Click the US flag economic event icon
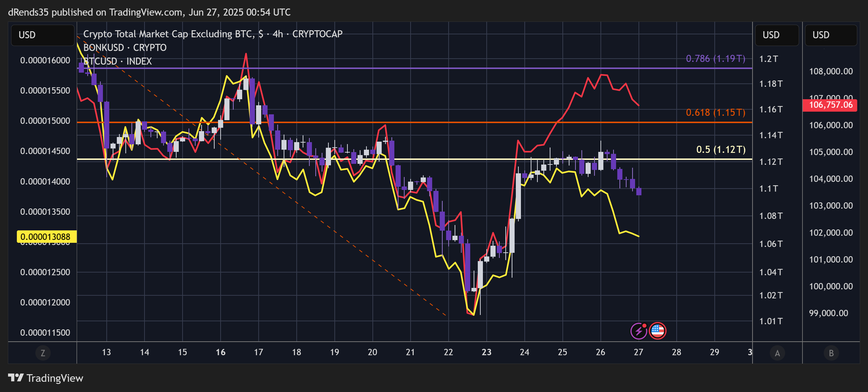Screen dimensions: 868x392 tap(658, 331)
